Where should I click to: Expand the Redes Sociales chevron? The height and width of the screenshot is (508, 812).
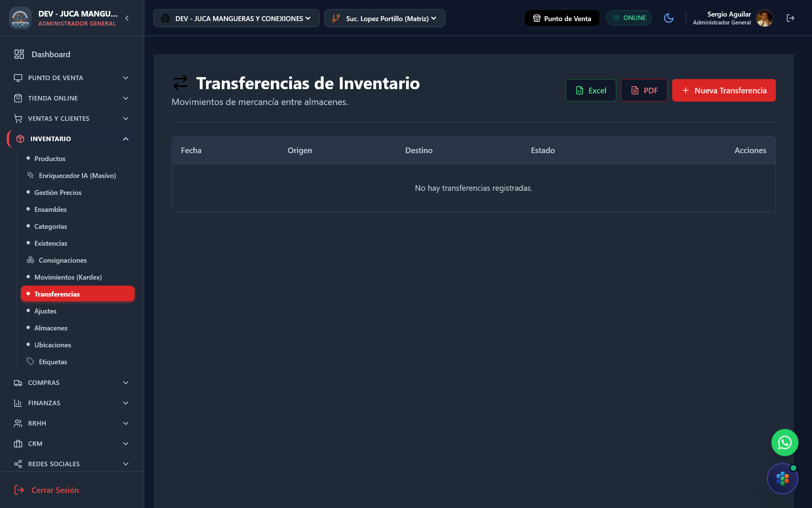[x=126, y=464]
